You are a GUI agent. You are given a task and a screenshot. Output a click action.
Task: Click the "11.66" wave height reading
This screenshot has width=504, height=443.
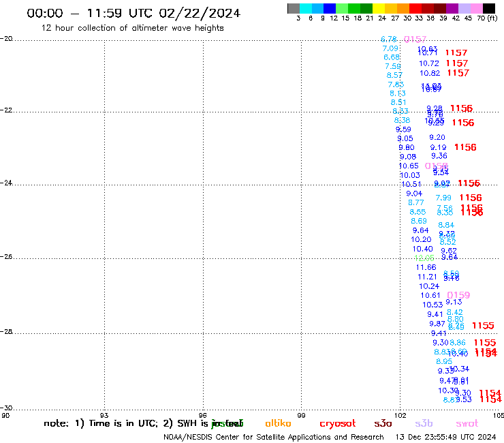click(x=426, y=267)
